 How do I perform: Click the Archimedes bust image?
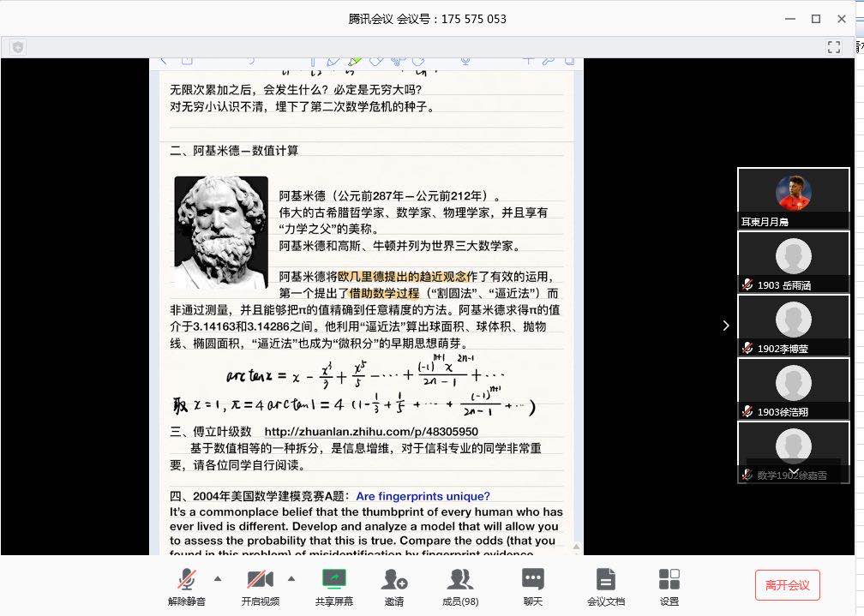221,232
